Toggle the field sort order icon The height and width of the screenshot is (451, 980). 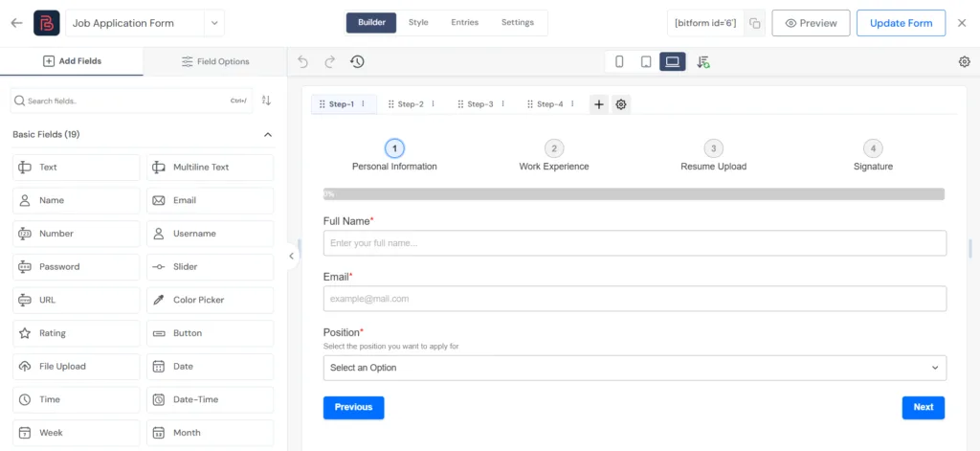(266, 101)
